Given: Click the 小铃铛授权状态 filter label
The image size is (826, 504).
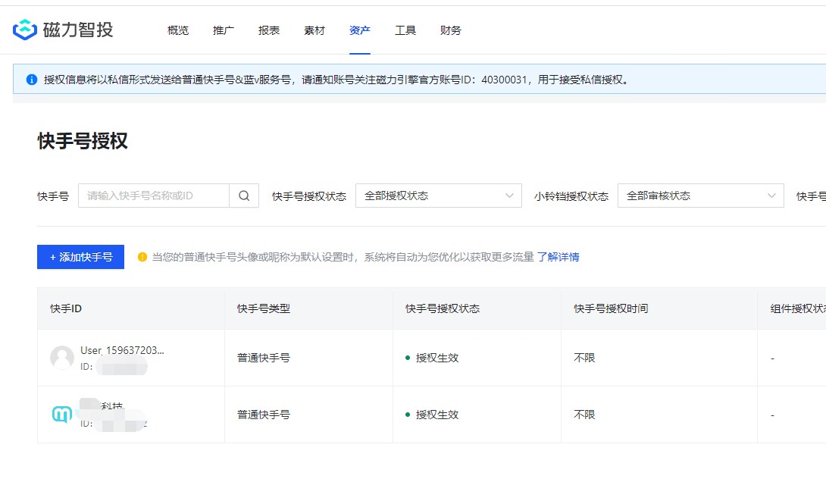Looking at the screenshot, I should click(571, 196).
